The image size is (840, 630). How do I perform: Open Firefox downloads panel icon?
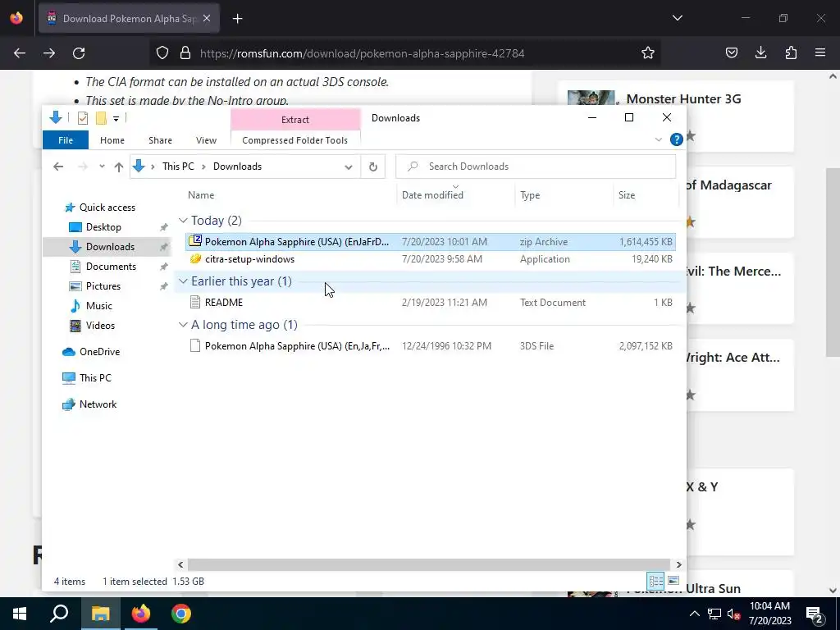tap(760, 52)
